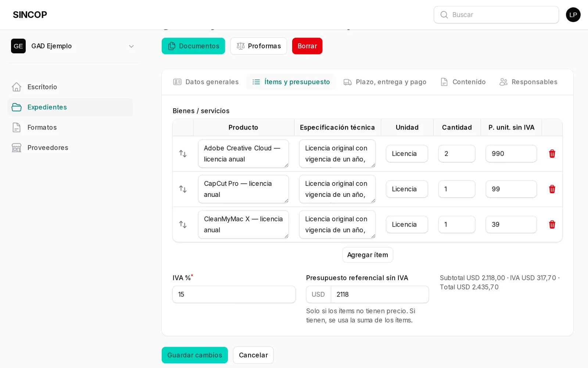
Task: Edit Adobe Creative Cloud product name field
Action: (x=243, y=153)
